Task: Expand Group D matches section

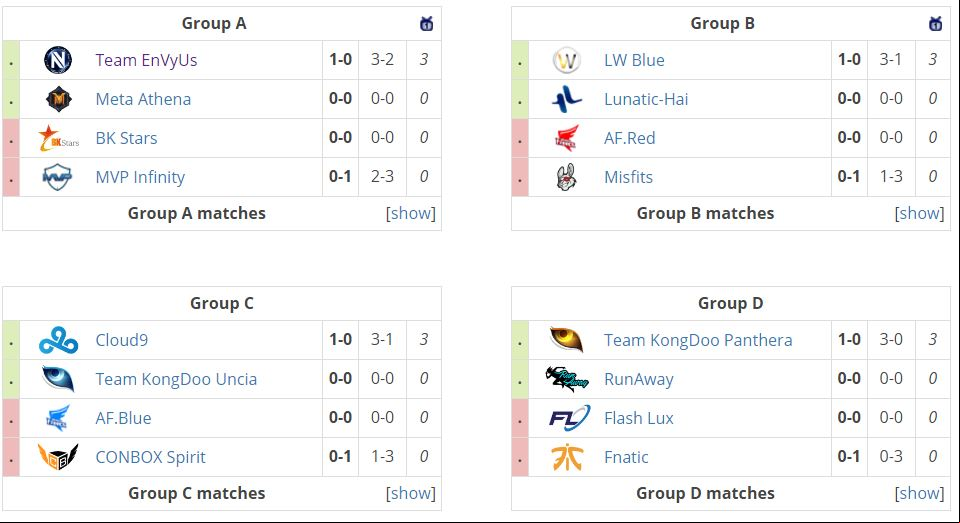Action: pyautogui.click(x=920, y=493)
